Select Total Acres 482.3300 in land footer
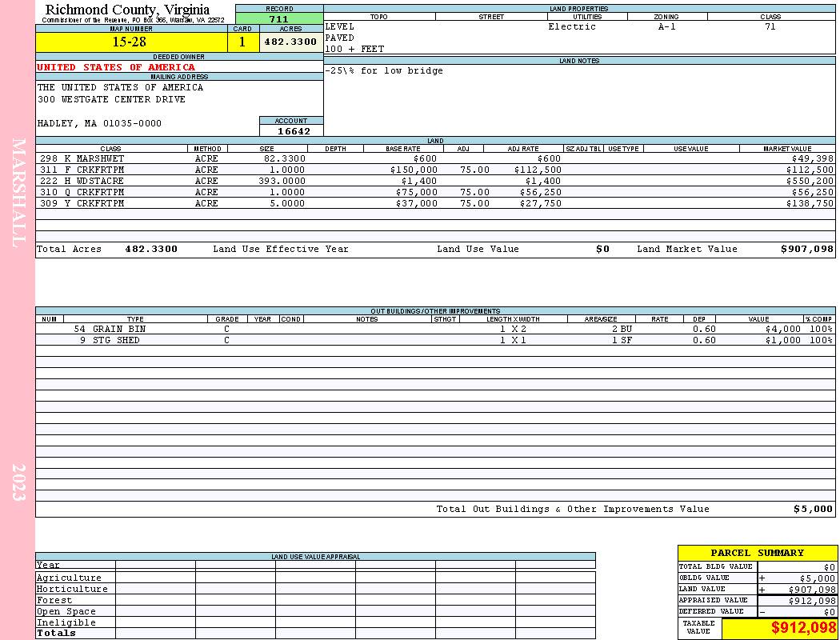Image resolution: width=840 pixels, height=640 pixels. coord(151,249)
